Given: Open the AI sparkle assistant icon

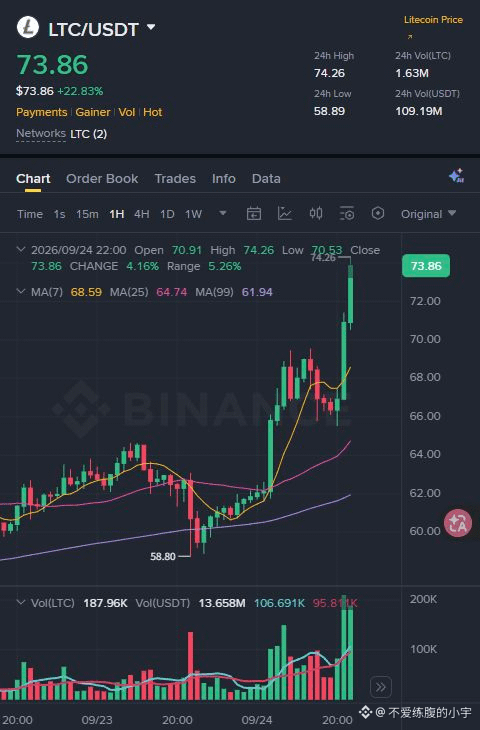Looking at the screenshot, I should click(x=456, y=176).
